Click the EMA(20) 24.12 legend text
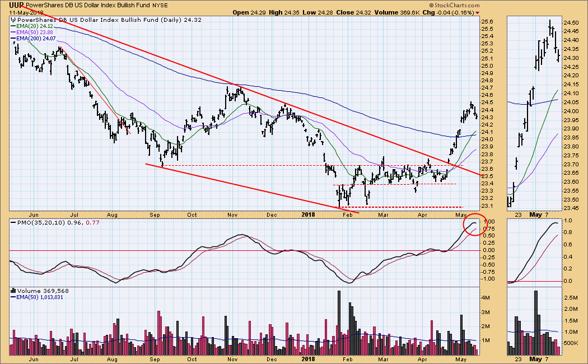This screenshot has width=588, height=364. click(35, 26)
